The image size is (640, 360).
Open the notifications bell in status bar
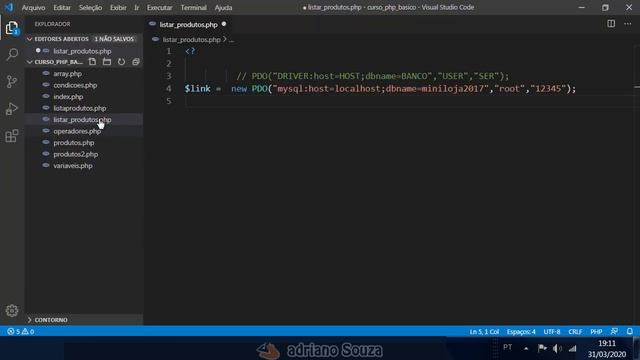(x=630, y=331)
